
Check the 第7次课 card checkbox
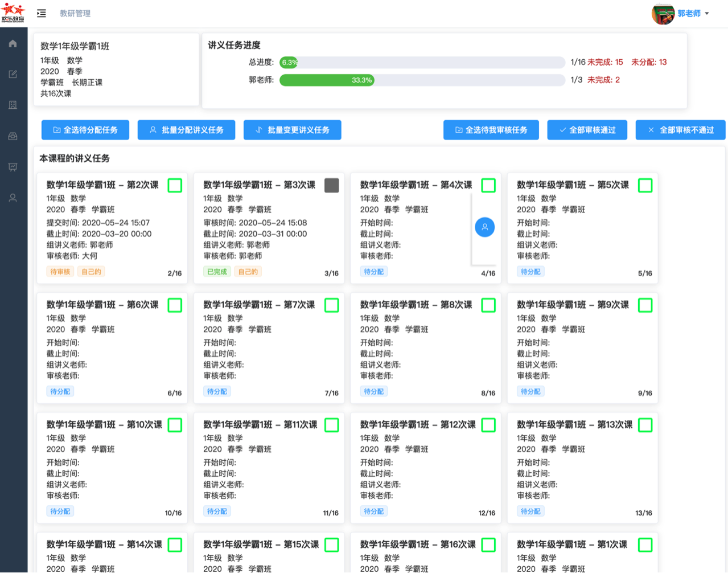tap(332, 305)
